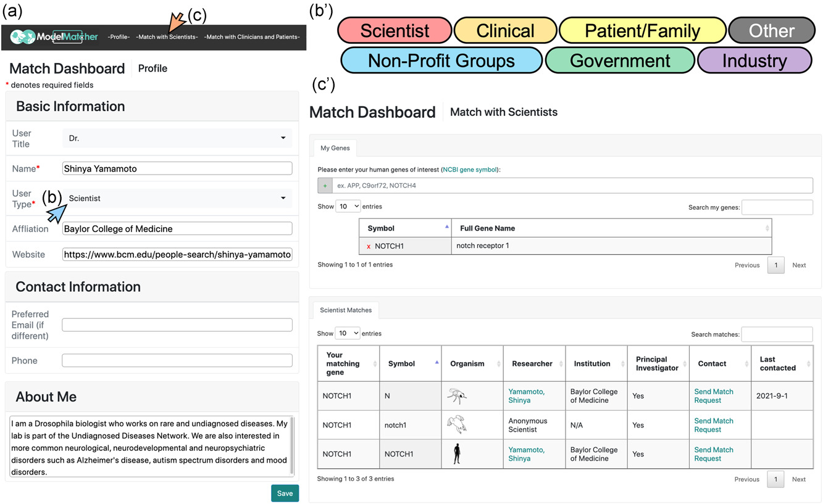Sort My Genes by Symbol column
Screen dimensions: 823x504
point(405,228)
